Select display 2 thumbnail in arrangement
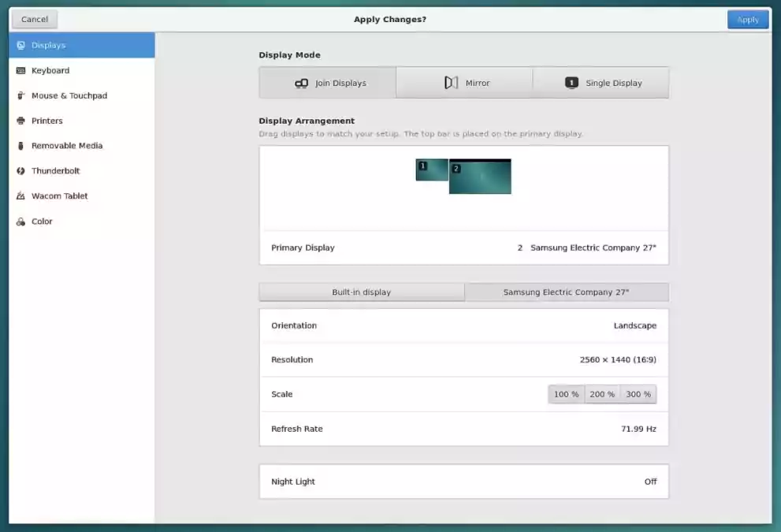Image resolution: width=781 pixels, height=532 pixels. tap(480, 178)
